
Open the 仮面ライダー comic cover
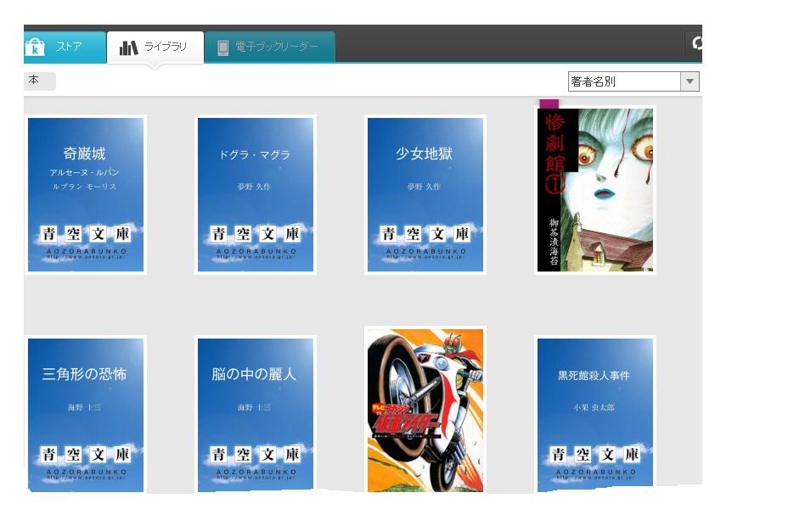tap(424, 410)
